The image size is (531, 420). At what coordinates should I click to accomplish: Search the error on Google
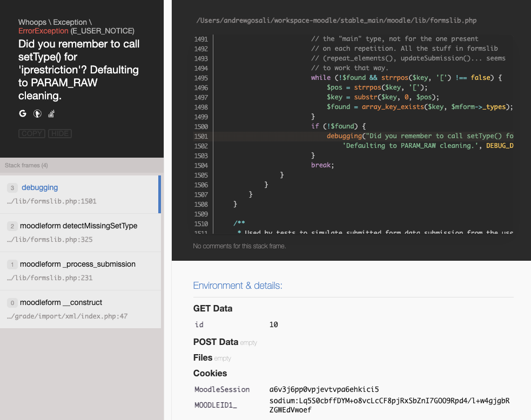(x=23, y=114)
